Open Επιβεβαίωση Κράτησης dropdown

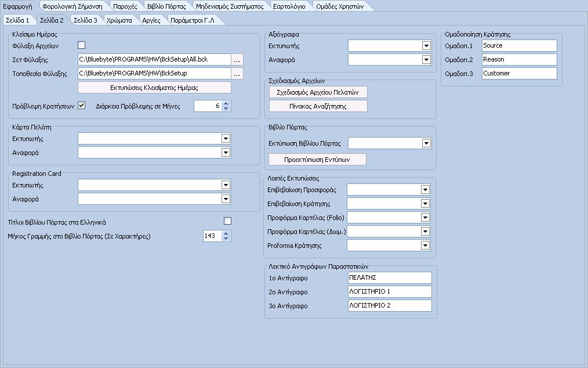click(x=425, y=204)
